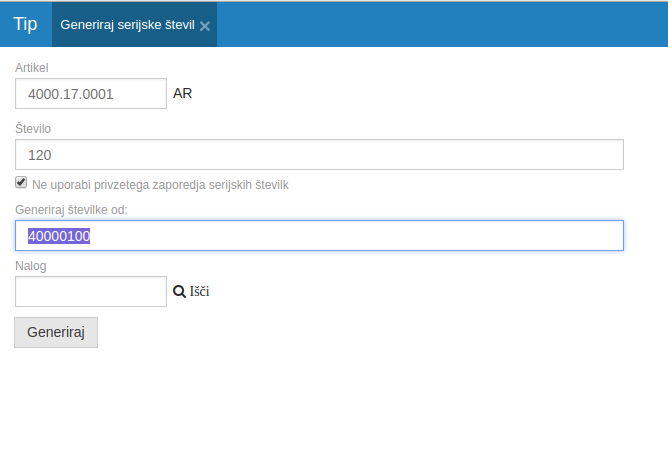Toggle the Ne uporabi privzetega zaporedja checkbox

pos(21,183)
